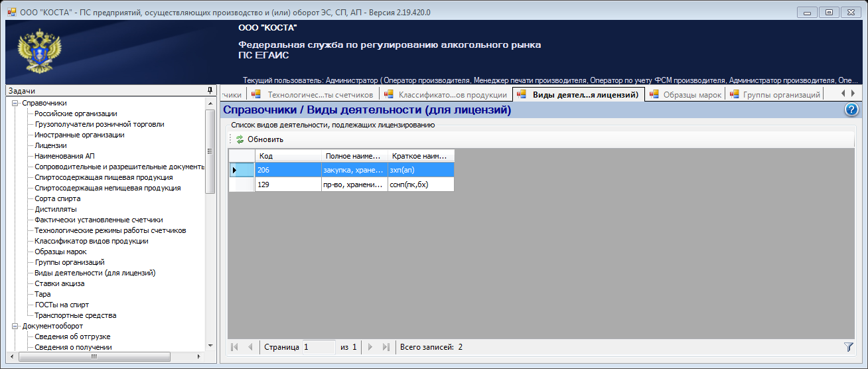This screenshot has height=369, width=868.
Task: Select Сорта спирта tree item
Action: coord(58,198)
